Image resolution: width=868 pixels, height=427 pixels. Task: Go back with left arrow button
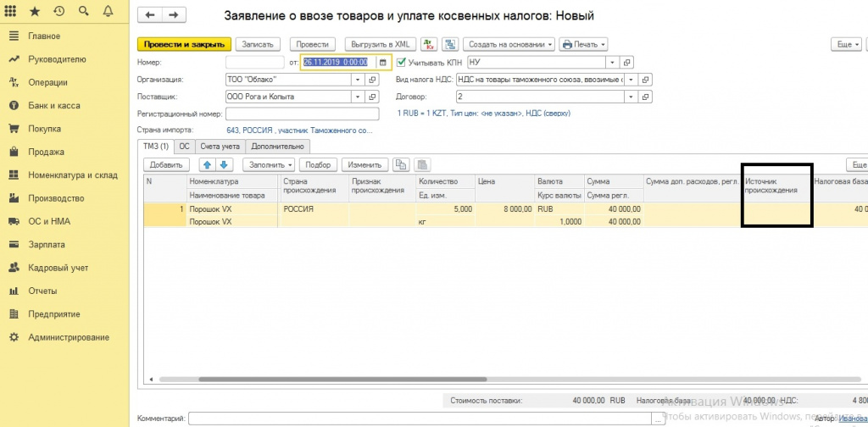149,15
